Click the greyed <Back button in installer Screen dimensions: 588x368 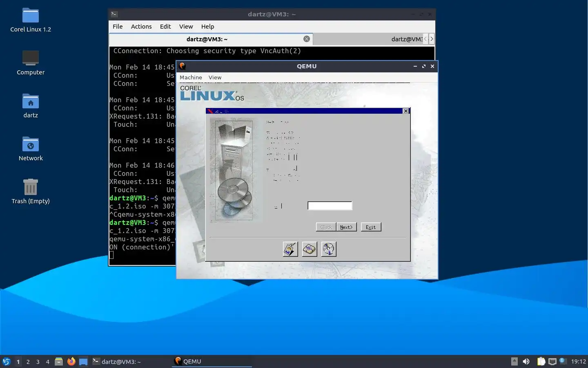coord(326,227)
